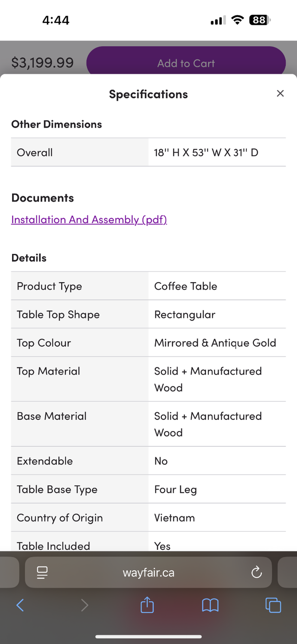Tap the $3,199.99 price

tap(42, 63)
